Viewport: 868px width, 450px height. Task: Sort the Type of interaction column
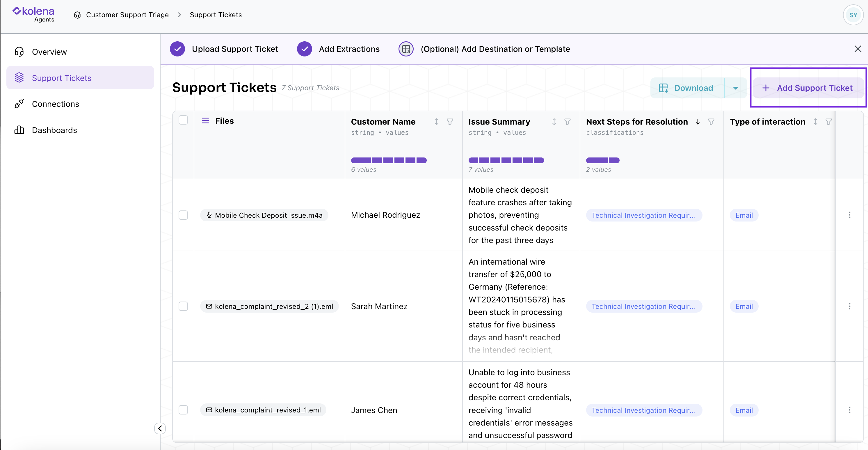[815, 122]
